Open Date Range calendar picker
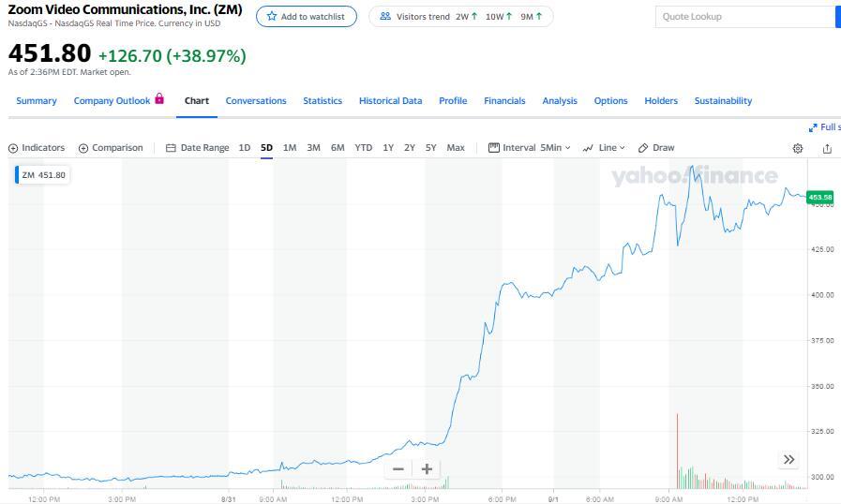The image size is (841, 504). pyautogui.click(x=197, y=148)
